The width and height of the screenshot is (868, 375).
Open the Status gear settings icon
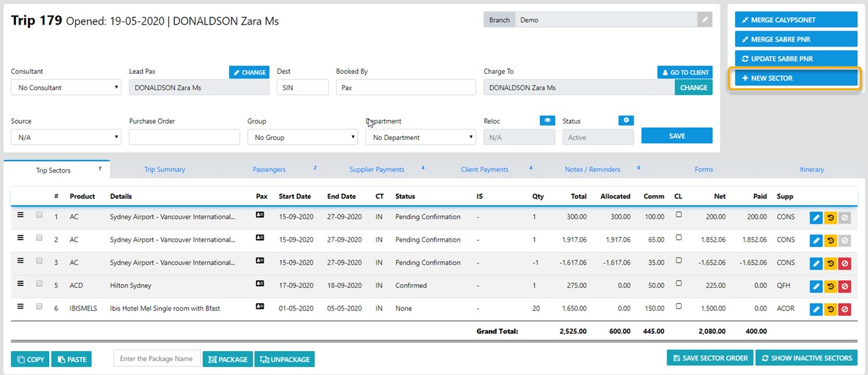pos(626,121)
